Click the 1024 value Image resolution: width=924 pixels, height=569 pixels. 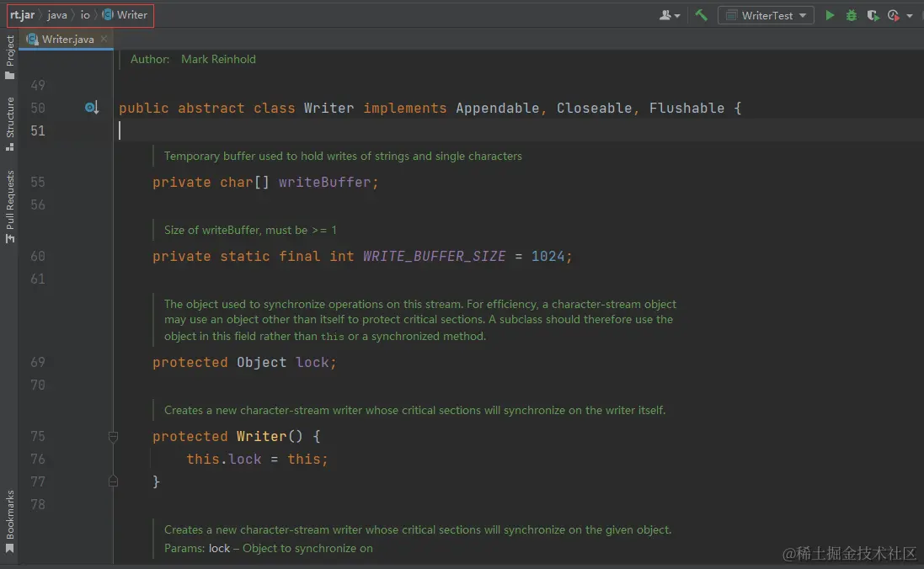tap(547, 256)
